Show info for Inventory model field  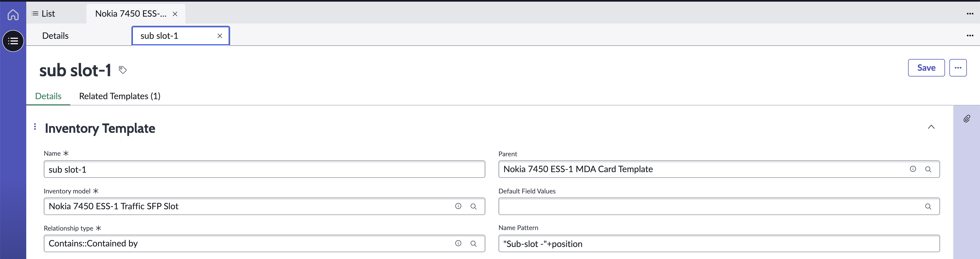tap(458, 206)
